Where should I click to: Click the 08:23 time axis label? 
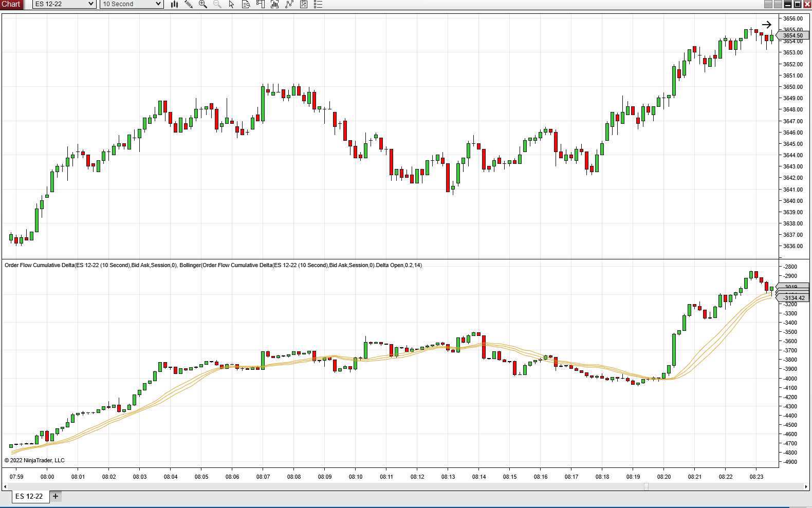[x=756, y=477]
